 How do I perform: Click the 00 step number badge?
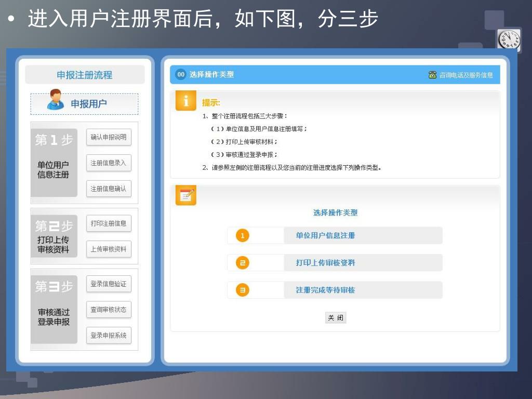[181, 74]
